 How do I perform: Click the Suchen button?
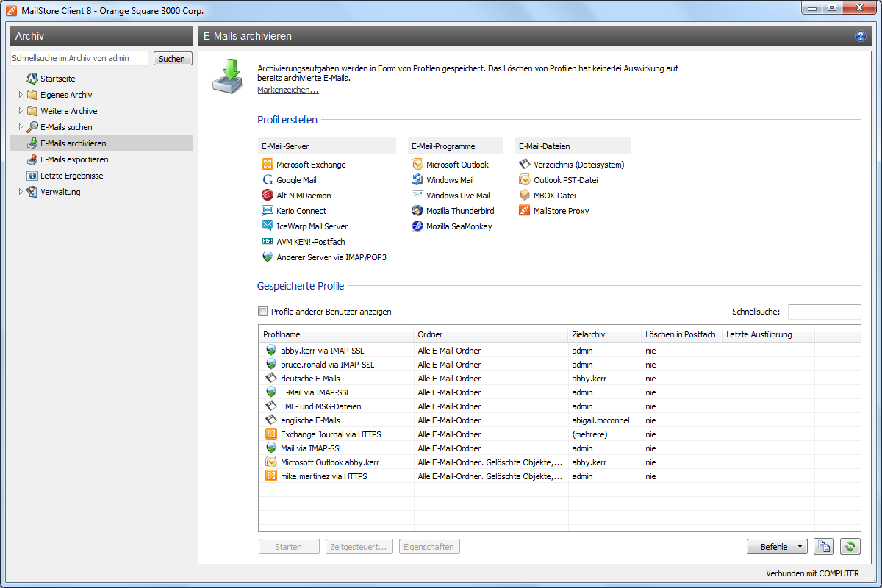point(172,59)
